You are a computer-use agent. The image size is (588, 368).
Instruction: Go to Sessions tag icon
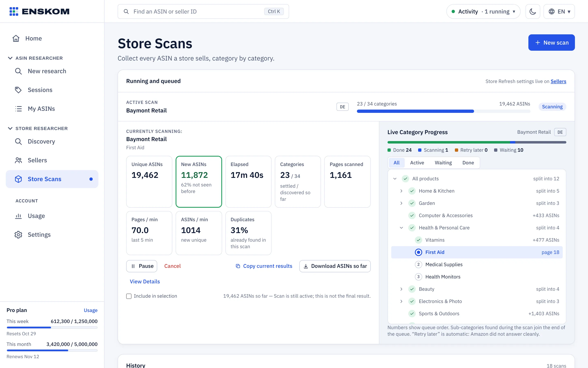coord(18,90)
